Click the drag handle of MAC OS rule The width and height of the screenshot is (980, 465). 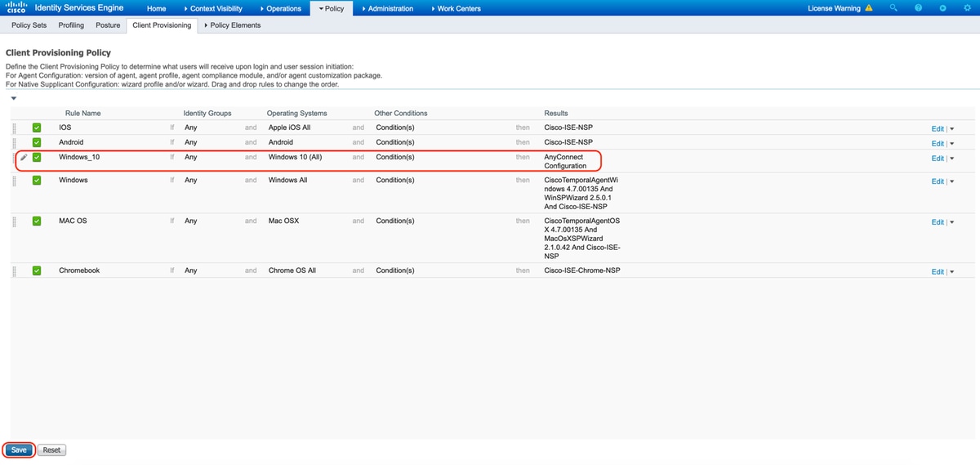coord(14,221)
